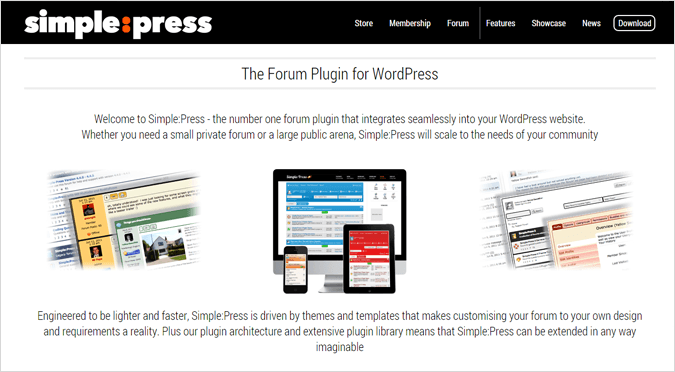
Task: Open the Forum menu link
Action: pyautogui.click(x=458, y=23)
